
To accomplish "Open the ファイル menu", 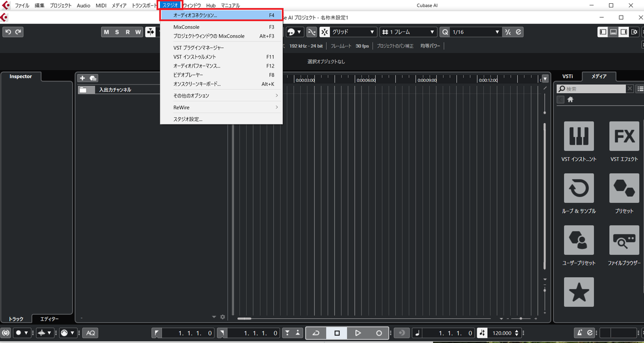I will coord(22,5).
